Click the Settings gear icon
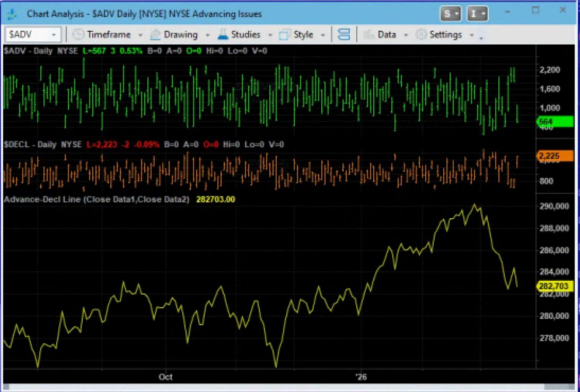 point(421,35)
